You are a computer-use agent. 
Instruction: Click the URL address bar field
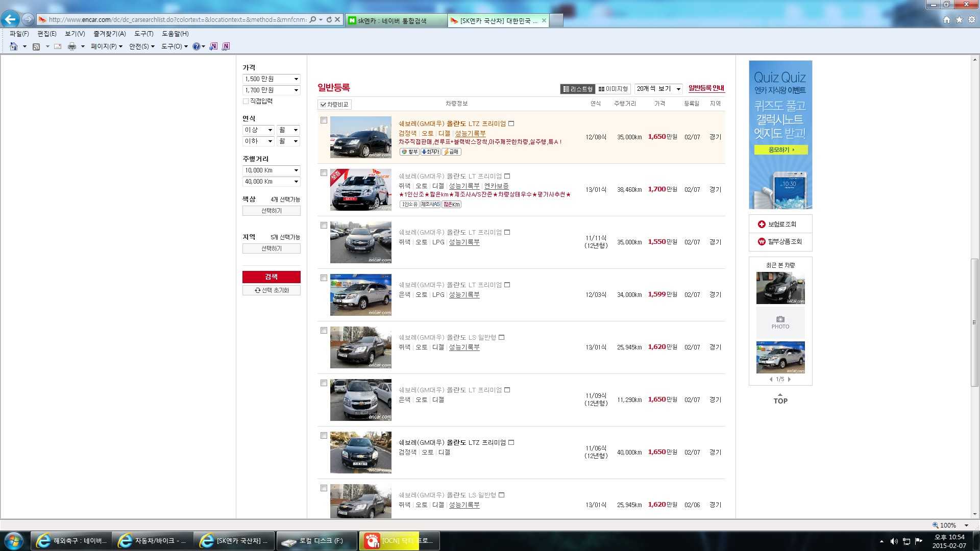177,20
